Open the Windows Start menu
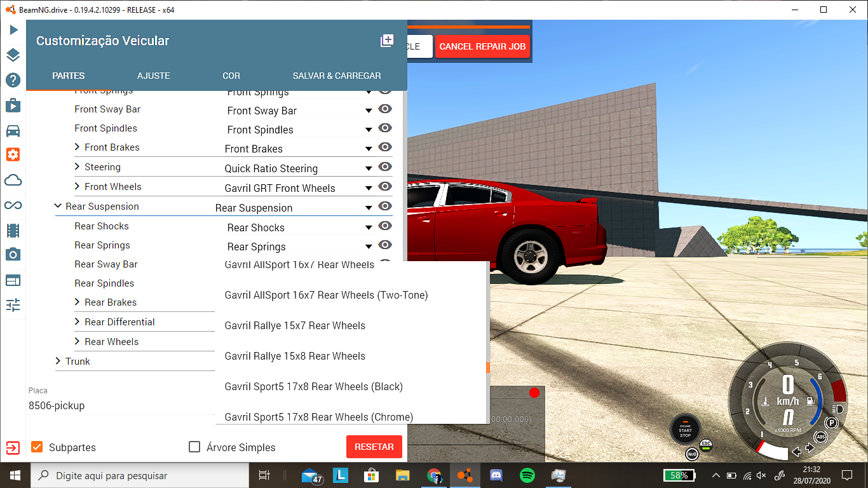The width and height of the screenshot is (868, 488). pos(15,475)
